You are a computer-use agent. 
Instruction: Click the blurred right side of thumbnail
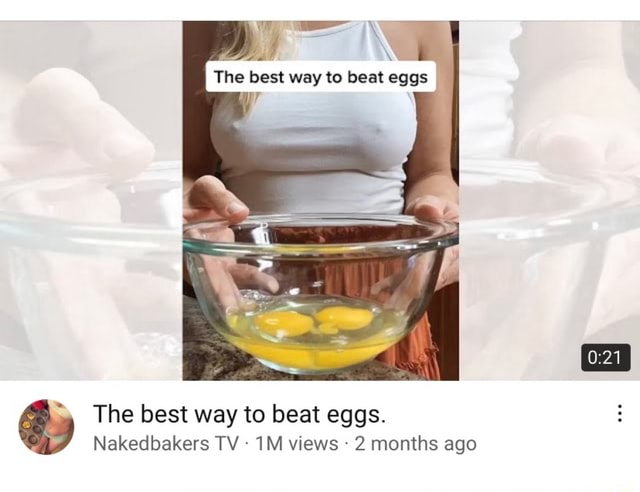(549, 200)
